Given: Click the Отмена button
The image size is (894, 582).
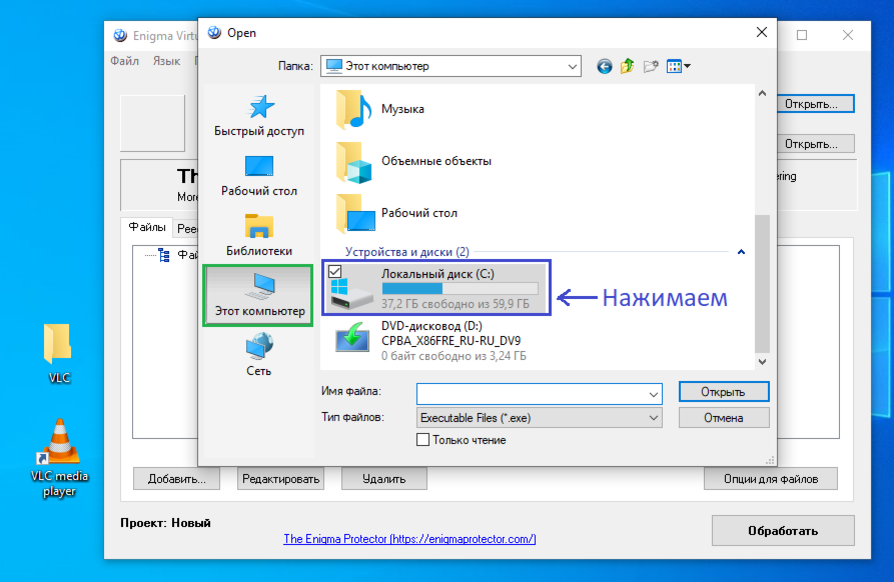Looking at the screenshot, I should pos(724,418).
